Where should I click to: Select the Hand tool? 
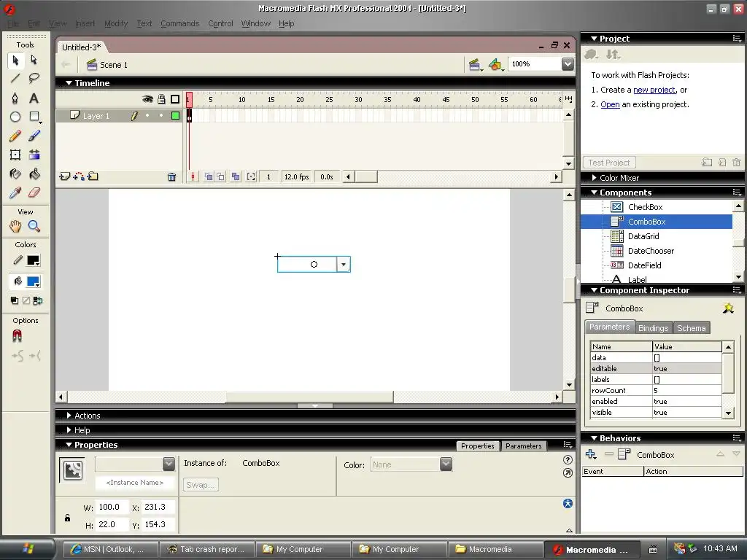(x=15, y=226)
